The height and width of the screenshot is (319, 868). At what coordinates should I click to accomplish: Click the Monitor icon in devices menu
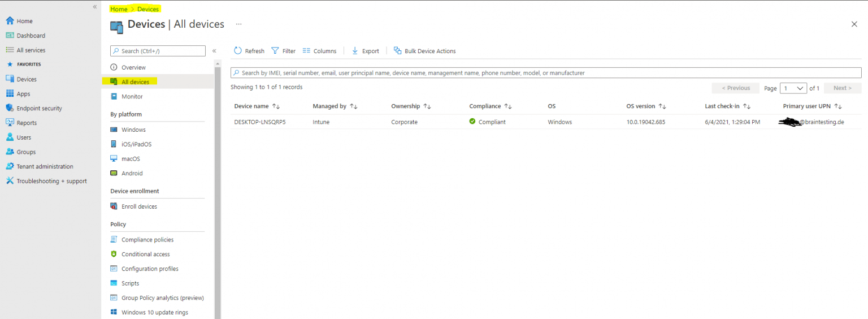[x=114, y=97]
